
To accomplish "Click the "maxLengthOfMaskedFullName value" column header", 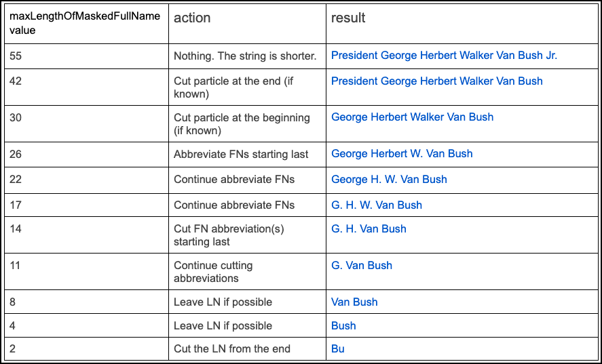I will [84, 23].
